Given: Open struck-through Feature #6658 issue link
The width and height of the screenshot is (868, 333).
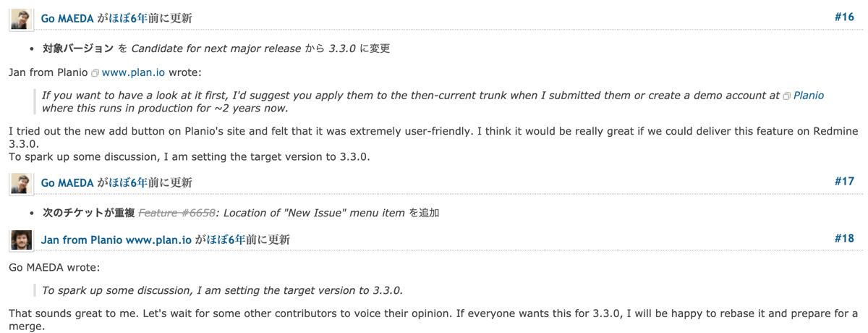Looking at the screenshot, I should [176, 213].
